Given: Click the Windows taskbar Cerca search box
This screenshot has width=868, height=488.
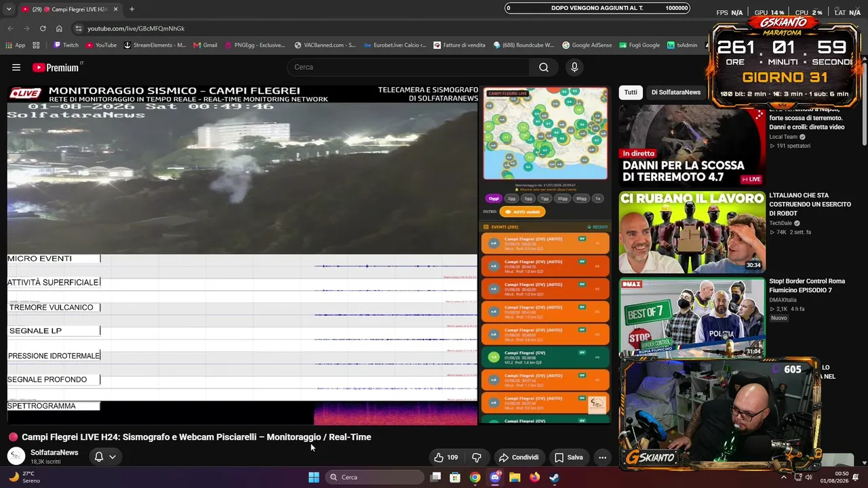Looking at the screenshot, I should point(374,477).
